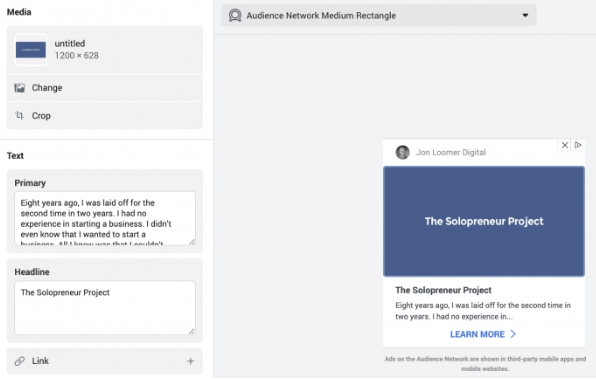Click inside the Primary text field
This screenshot has height=380, width=596.
[x=105, y=218]
